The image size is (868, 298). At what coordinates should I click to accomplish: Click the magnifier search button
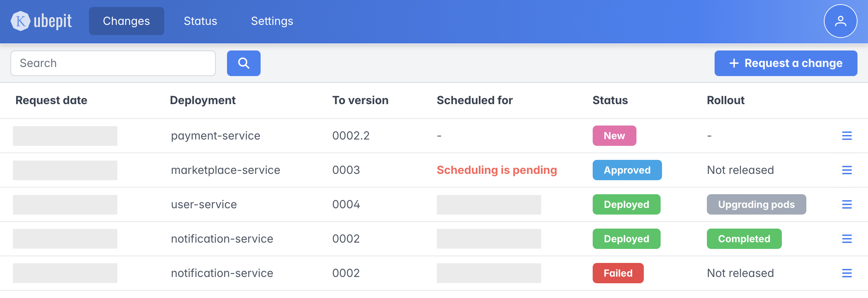tap(243, 63)
